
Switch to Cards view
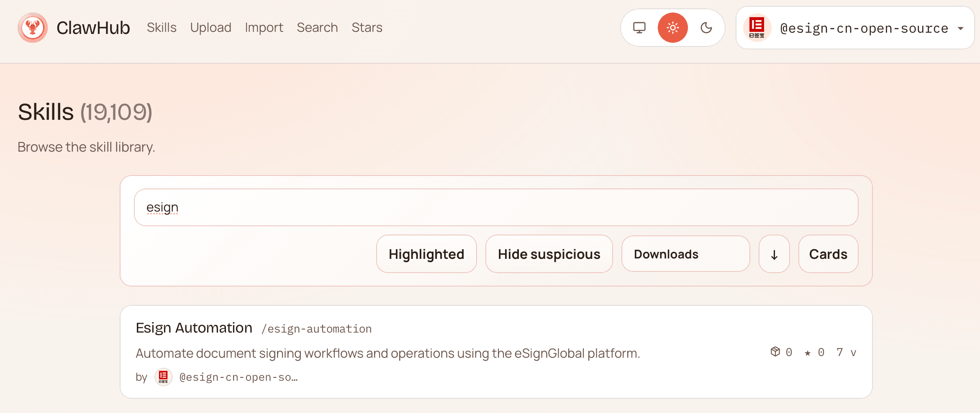pyautogui.click(x=828, y=254)
